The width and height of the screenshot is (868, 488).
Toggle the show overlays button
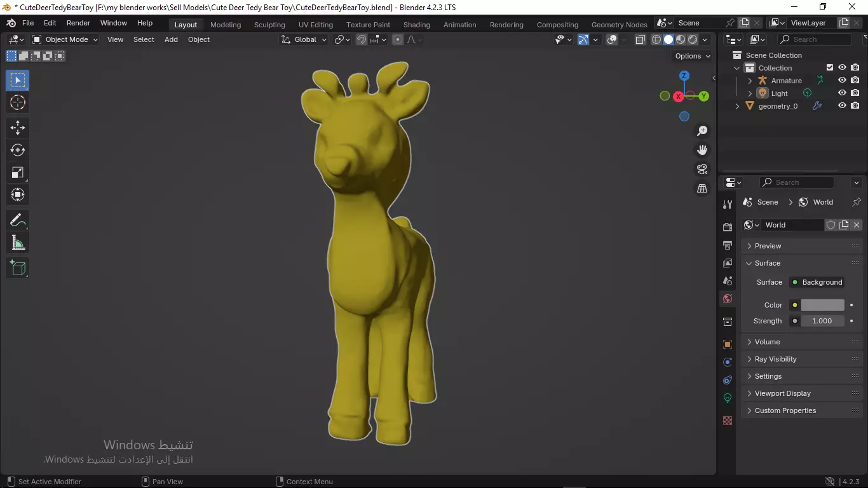click(612, 39)
